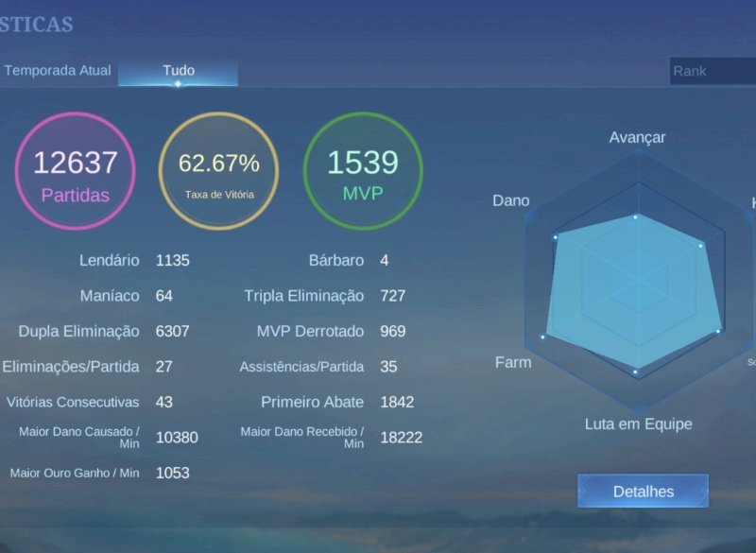The height and width of the screenshot is (553, 756).
Task: Select the MVP Derrotado value 969
Action: [393, 331]
